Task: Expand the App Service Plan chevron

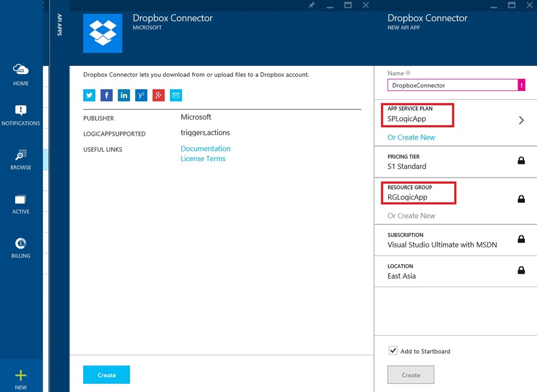Action: (521, 120)
